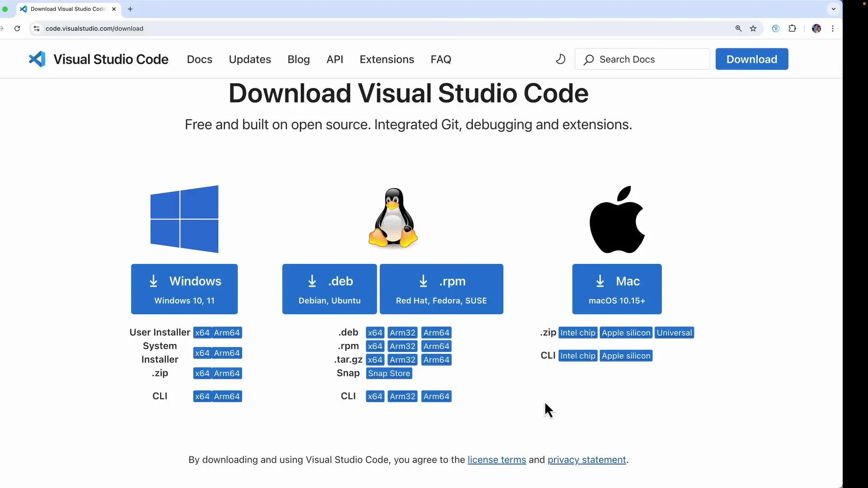Select Mac .zip Apple silicon download

(x=626, y=333)
